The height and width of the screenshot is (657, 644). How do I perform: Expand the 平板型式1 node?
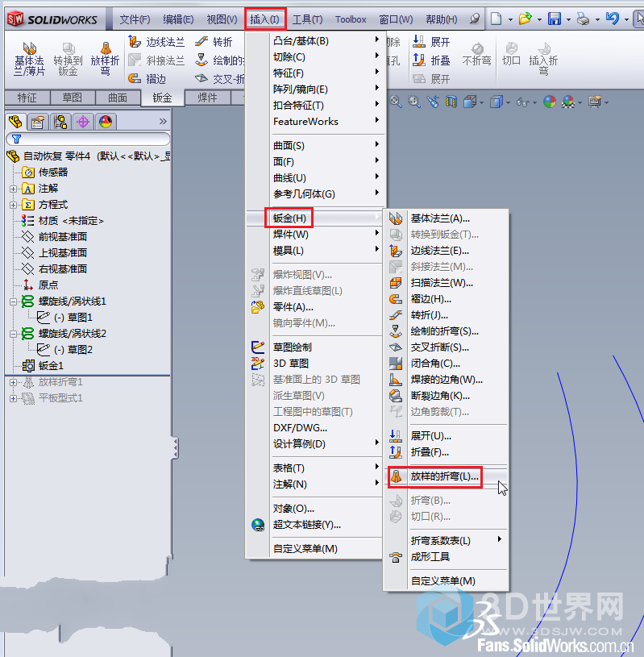(x=14, y=398)
